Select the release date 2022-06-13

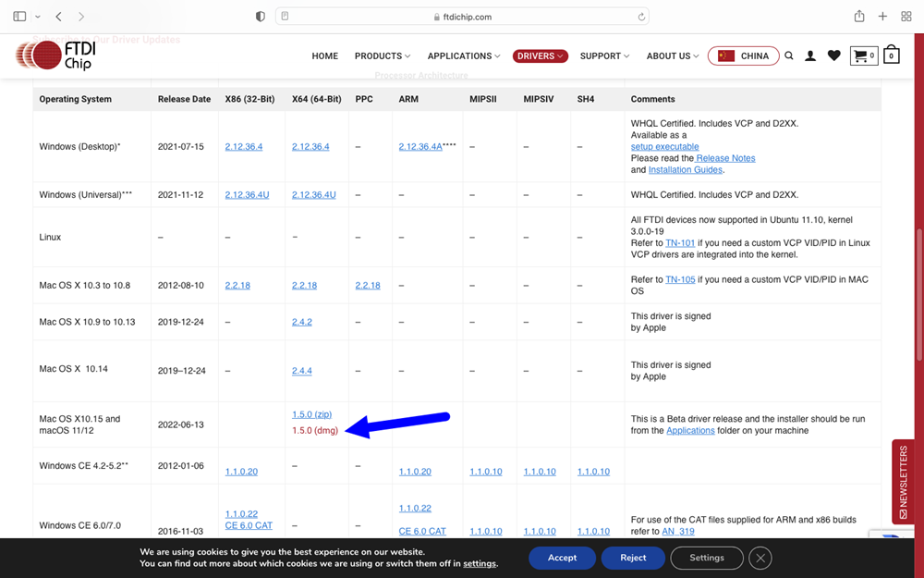[181, 424]
